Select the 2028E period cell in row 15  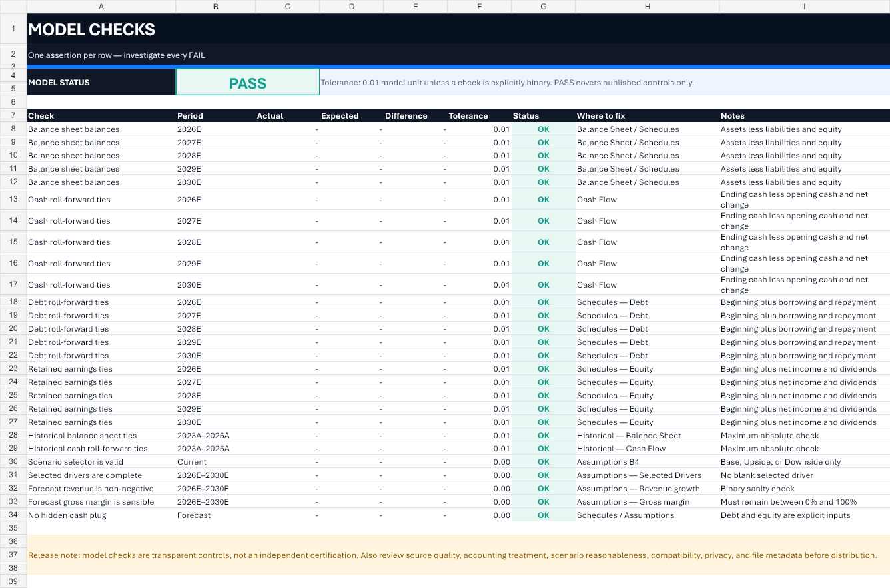coord(216,242)
